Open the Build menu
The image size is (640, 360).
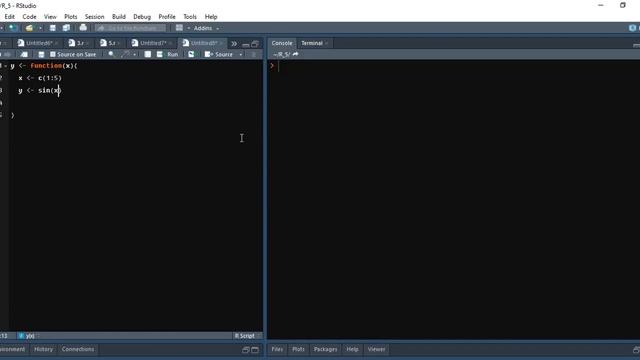pyautogui.click(x=119, y=17)
